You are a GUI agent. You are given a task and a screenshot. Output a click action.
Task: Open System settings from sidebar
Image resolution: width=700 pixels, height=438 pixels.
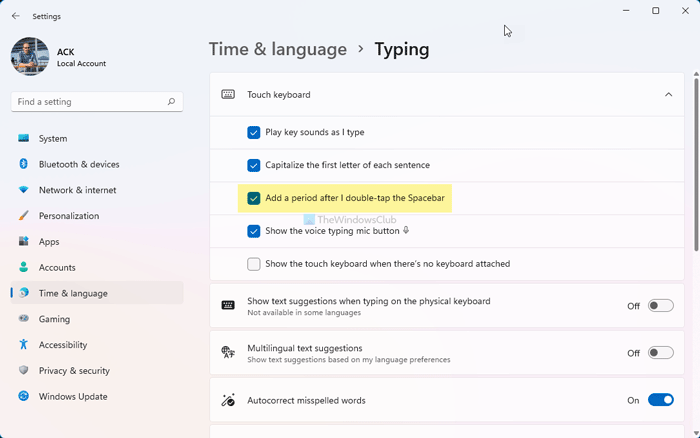pos(53,139)
